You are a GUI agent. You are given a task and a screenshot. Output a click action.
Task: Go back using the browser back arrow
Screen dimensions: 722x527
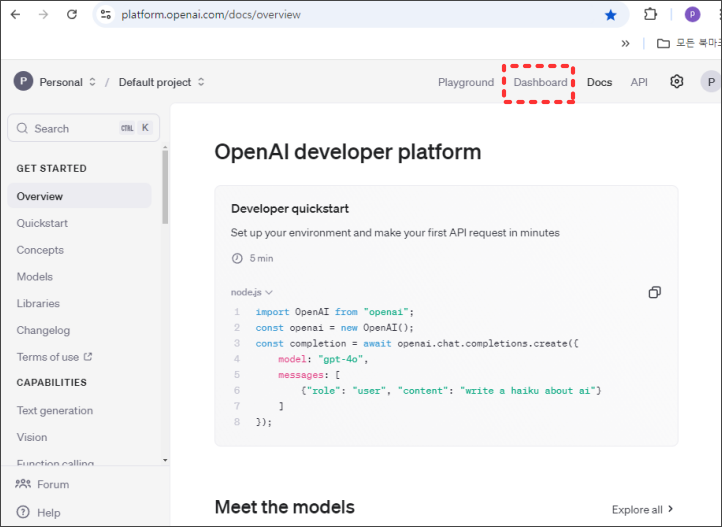(x=15, y=15)
